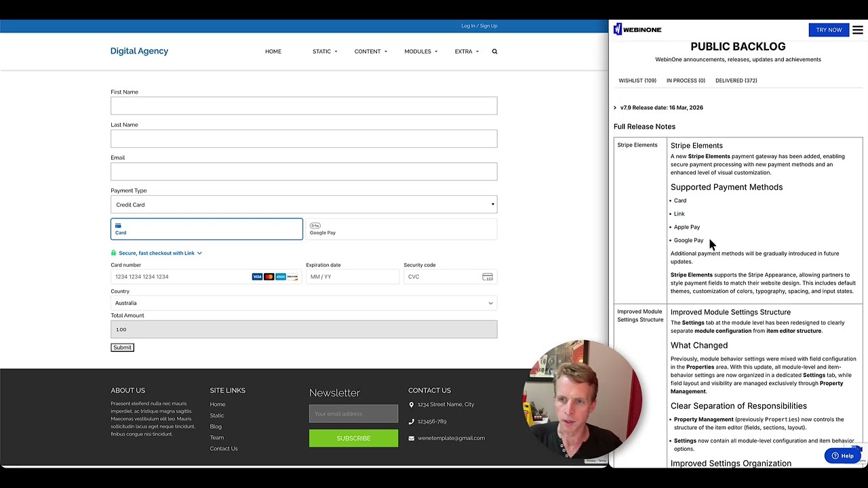The width and height of the screenshot is (868, 488).
Task: Go to HOME in navigation
Action: pos(273,52)
